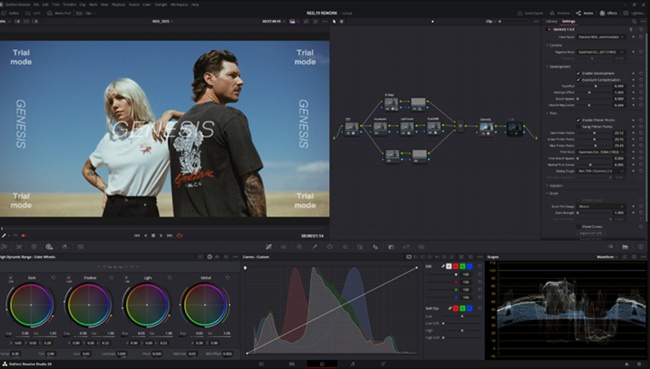This screenshot has width=650, height=369.
Task: Stop playback in viewer
Action: click(153, 235)
